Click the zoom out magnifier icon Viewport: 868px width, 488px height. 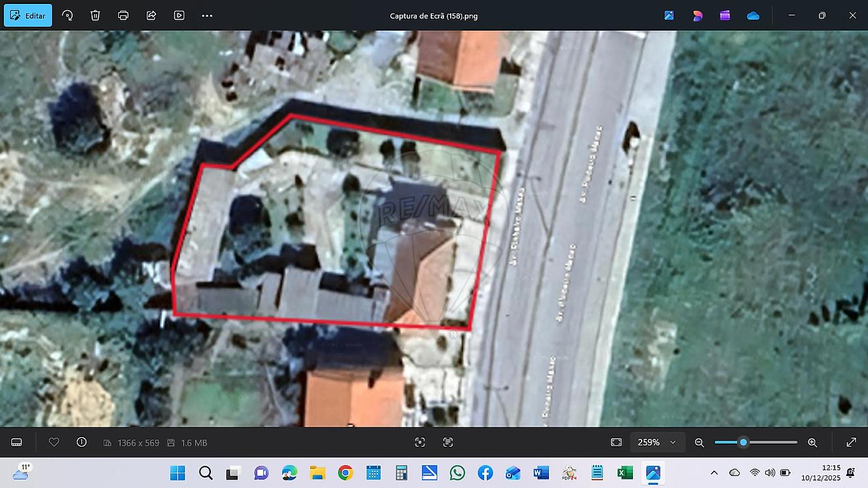click(x=699, y=442)
